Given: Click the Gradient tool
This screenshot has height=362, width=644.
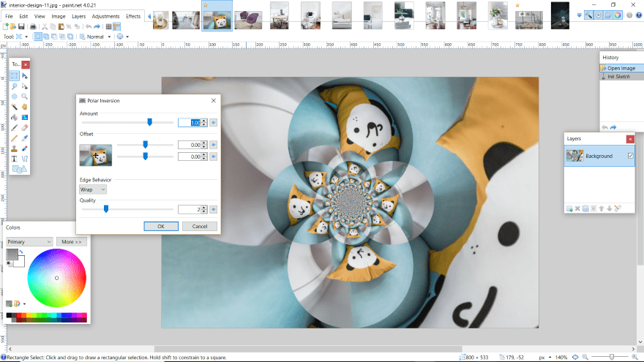Looking at the screenshot, I should [25, 116].
